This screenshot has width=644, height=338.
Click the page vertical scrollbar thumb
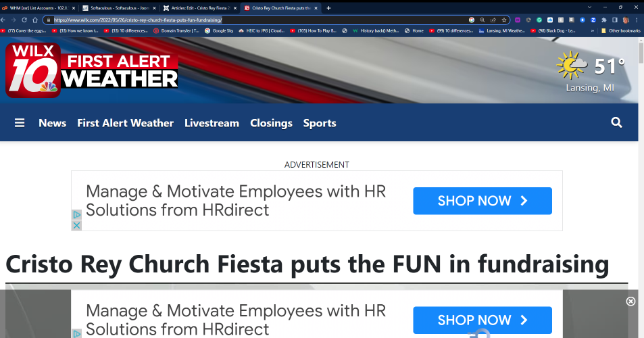pyautogui.click(x=641, y=52)
